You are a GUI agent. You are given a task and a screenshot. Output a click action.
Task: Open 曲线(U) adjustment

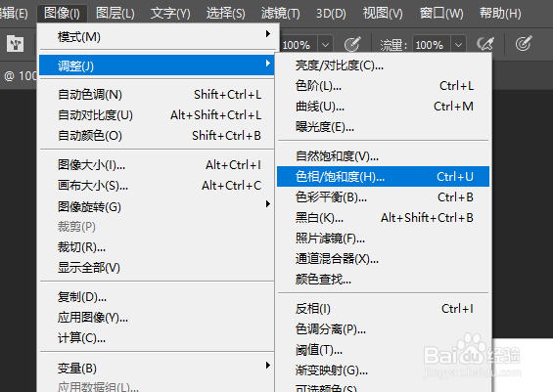(383, 106)
